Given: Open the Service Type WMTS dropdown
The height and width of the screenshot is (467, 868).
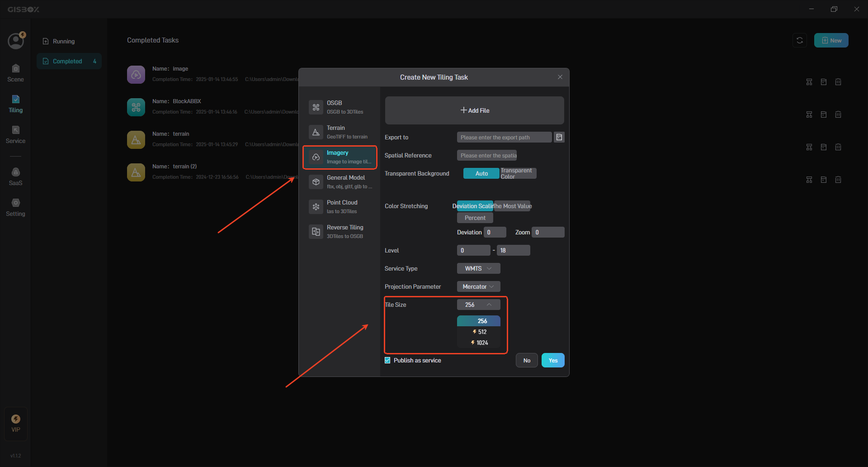Looking at the screenshot, I should 478,268.
